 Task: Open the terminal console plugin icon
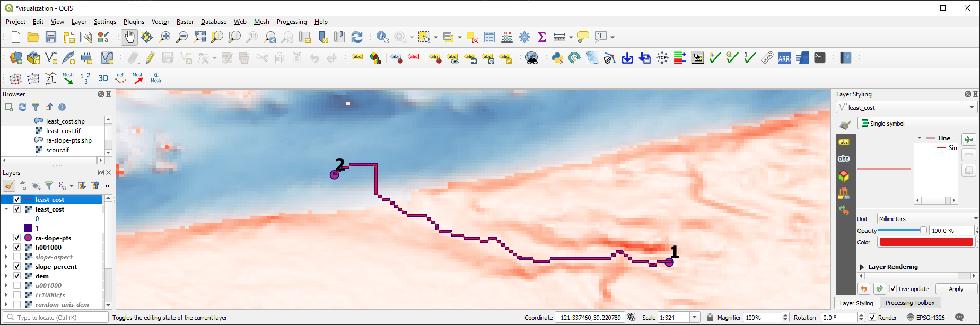tap(820, 58)
